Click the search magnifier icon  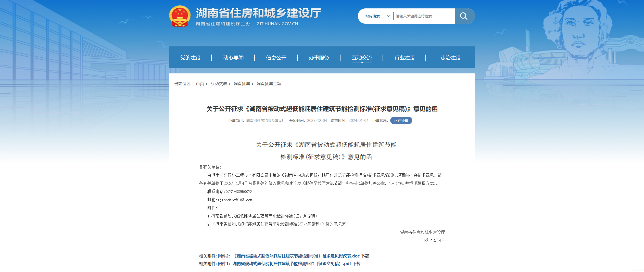click(464, 16)
